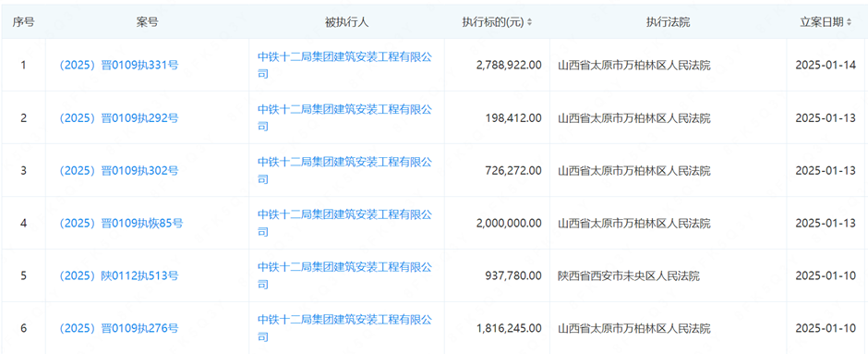The height and width of the screenshot is (354, 868).
Task: Select serial number 1 cell
Action: coord(23,66)
